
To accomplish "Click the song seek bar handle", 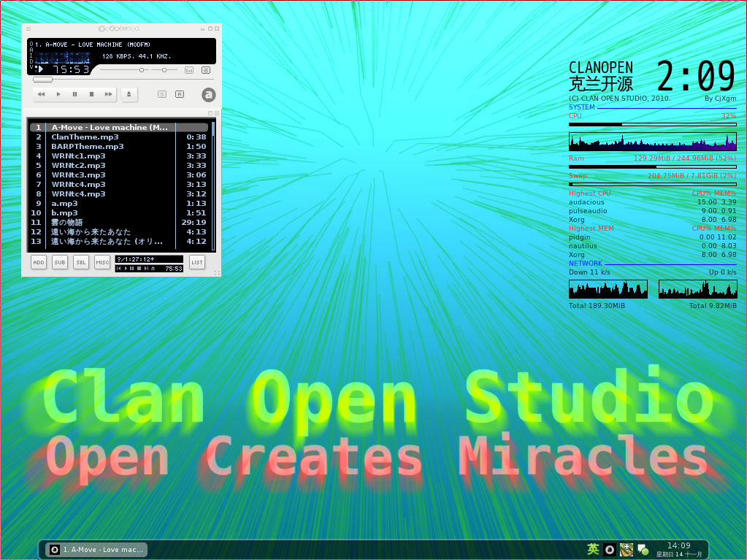I will 42,80.
